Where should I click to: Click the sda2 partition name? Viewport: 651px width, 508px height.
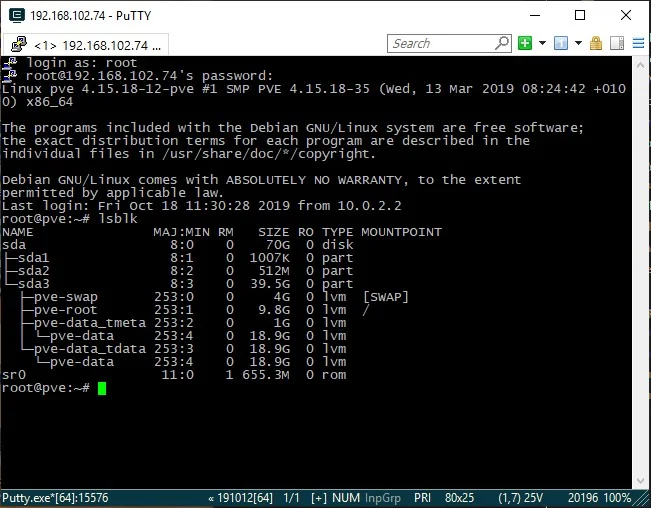(x=34, y=271)
